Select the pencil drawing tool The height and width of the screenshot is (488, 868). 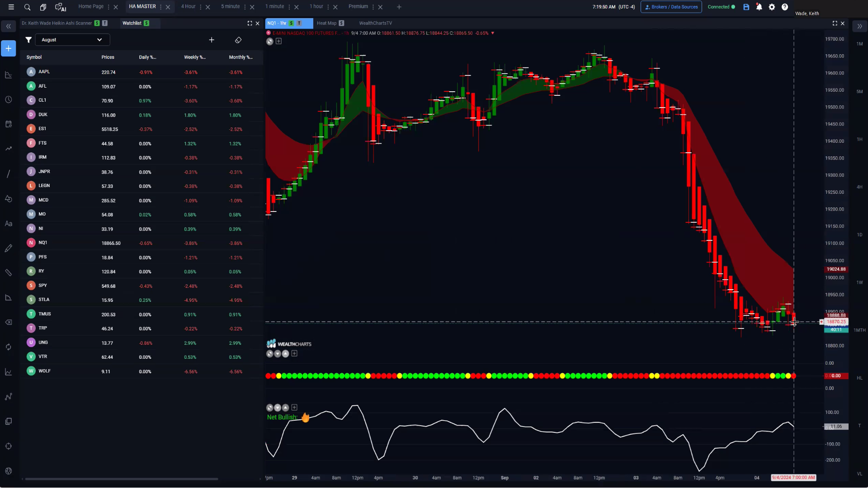(x=9, y=248)
